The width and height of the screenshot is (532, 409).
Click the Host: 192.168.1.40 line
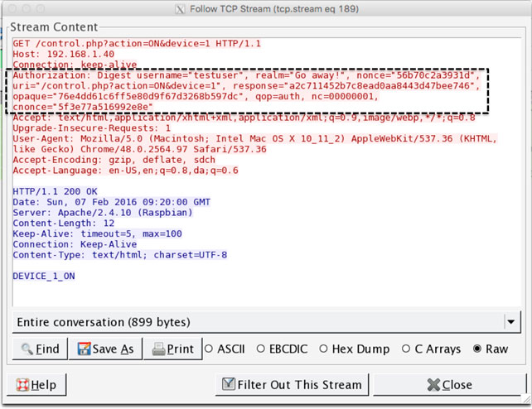(x=64, y=54)
